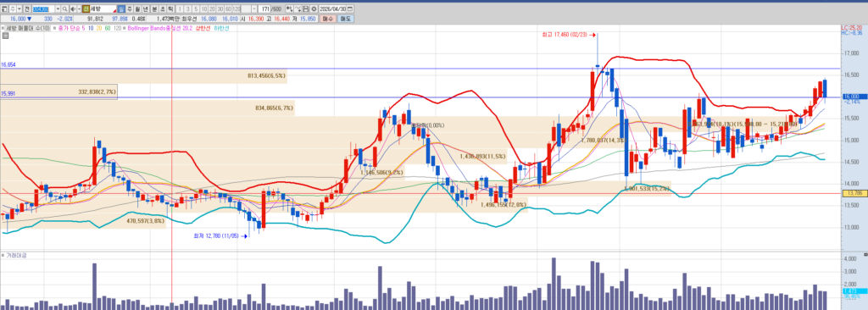Click the 813,456(6.5%) volume profile label

click(267, 75)
